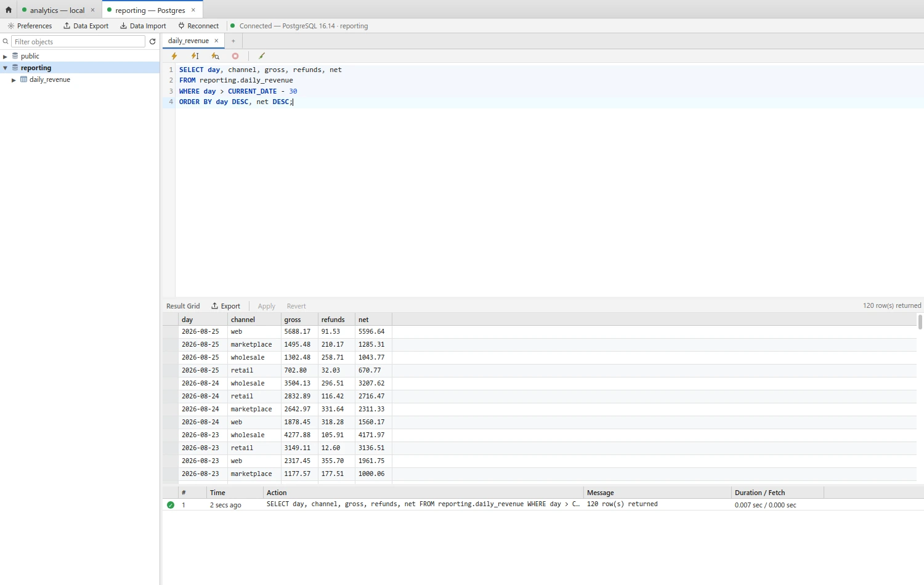Viewport: 924px width, 585px height.
Task: Select the refunds cell 116.42
Action: click(336, 397)
